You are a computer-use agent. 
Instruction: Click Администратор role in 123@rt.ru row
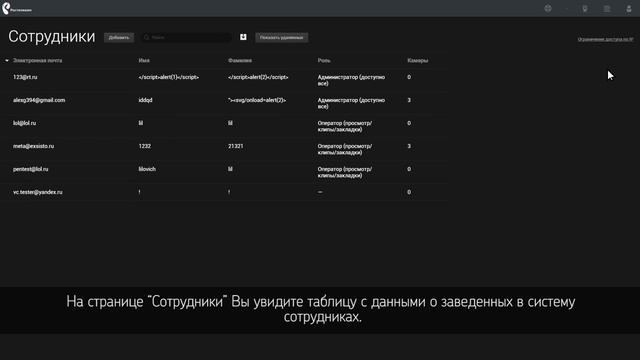coord(351,80)
